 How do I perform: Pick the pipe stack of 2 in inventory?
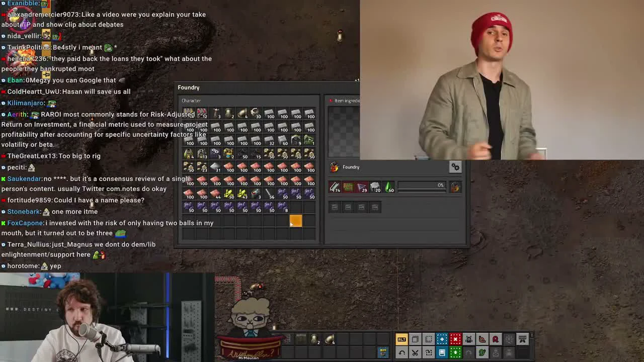point(229,114)
